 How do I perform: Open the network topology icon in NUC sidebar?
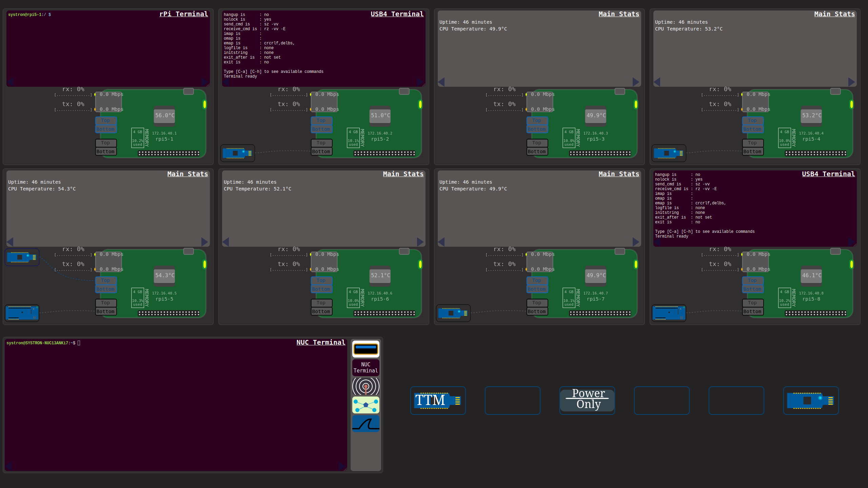[x=366, y=405]
